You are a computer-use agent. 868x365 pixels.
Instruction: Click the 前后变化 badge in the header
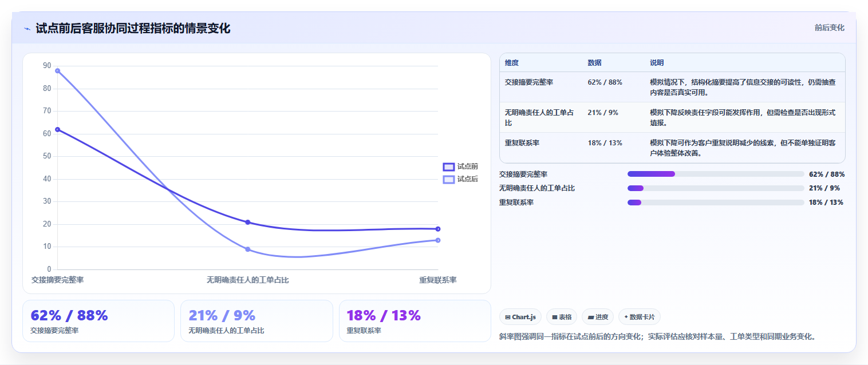pos(829,27)
